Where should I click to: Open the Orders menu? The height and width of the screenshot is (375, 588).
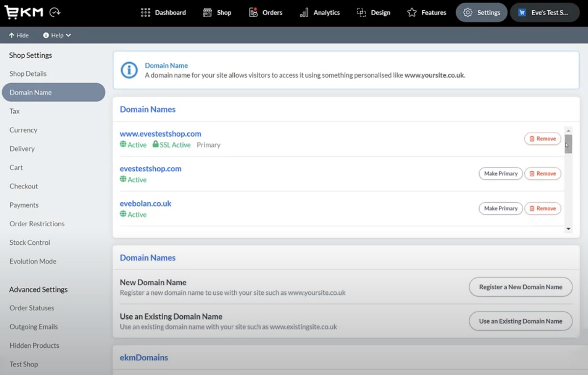[266, 13]
